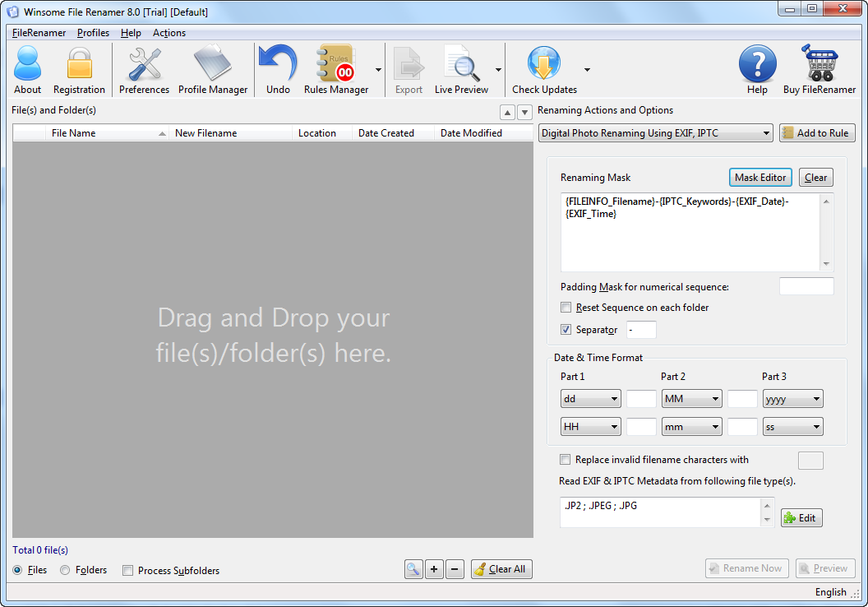868x607 pixels.
Task: Enable Replace invalid filename characters with
Action: point(566,460)
